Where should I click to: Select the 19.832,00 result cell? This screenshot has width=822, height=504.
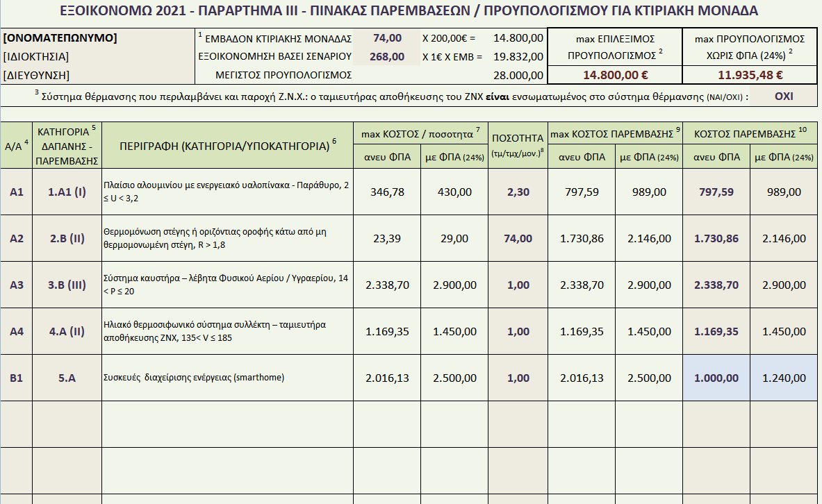coord(518,57)
